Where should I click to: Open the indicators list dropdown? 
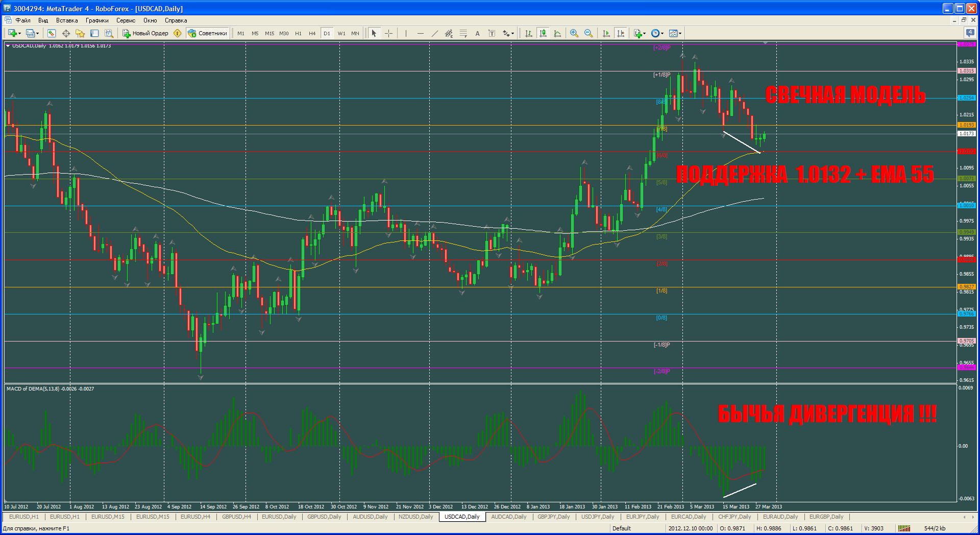click(640, 33)
